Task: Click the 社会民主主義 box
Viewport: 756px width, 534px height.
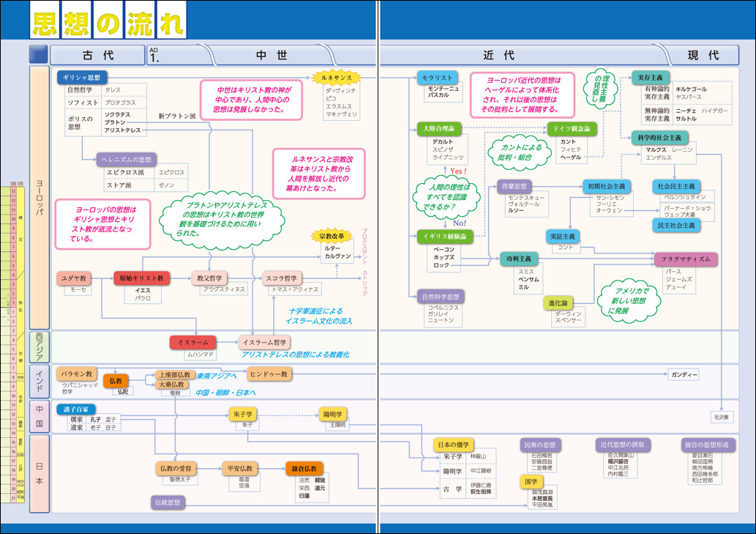Action: pyautogui.click(x=676, y=186)
